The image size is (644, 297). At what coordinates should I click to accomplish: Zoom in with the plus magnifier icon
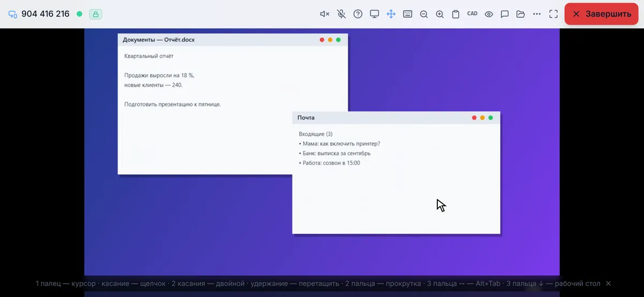(440, 14)
